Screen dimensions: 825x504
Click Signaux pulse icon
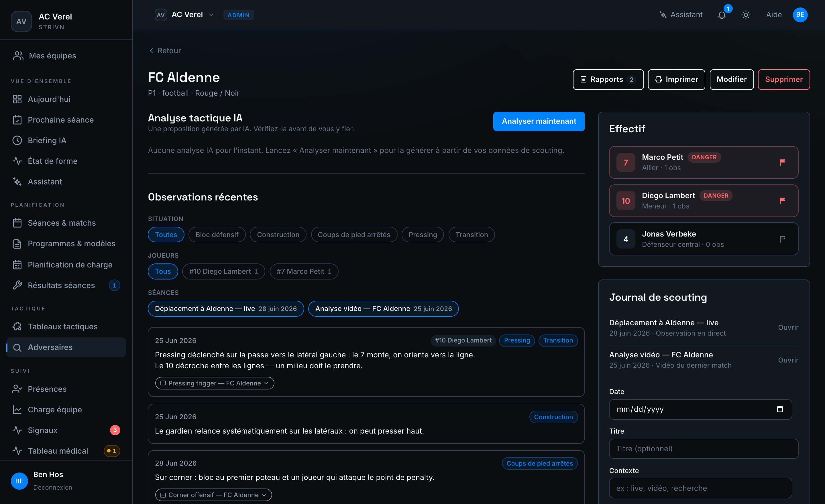coord(17,430)
